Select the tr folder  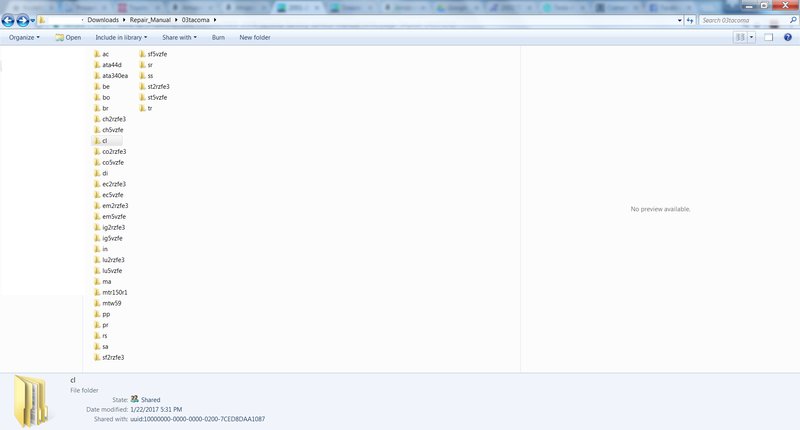point(146,108)
